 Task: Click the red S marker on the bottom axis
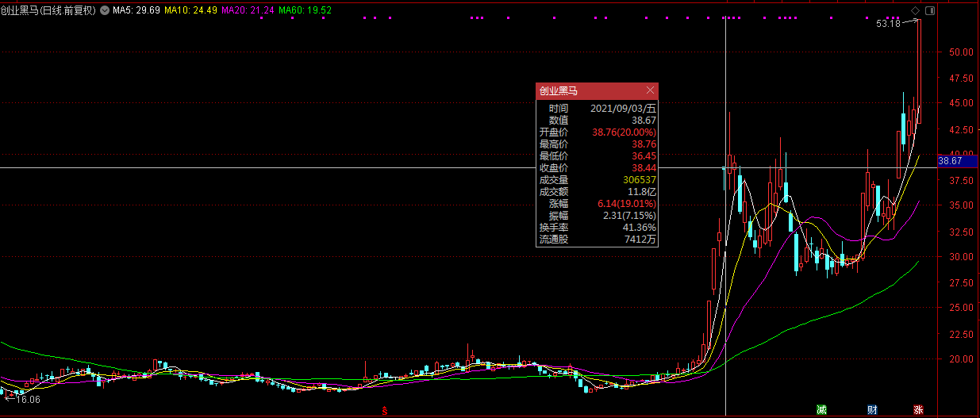[x=385, y=411]
